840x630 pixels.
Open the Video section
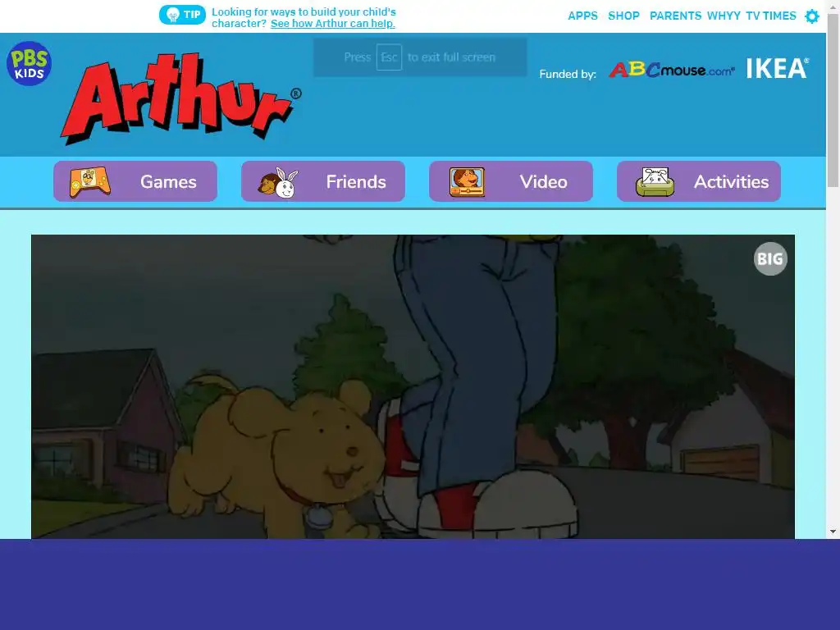tap(511, 181)
